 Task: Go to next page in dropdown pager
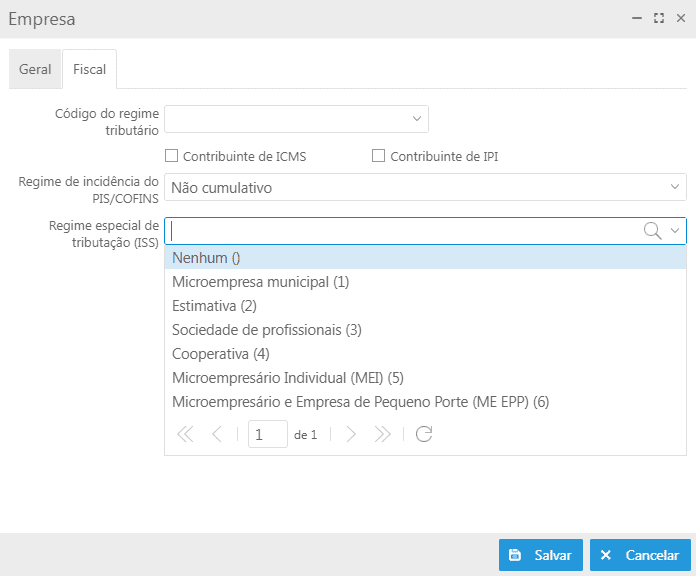351,434
